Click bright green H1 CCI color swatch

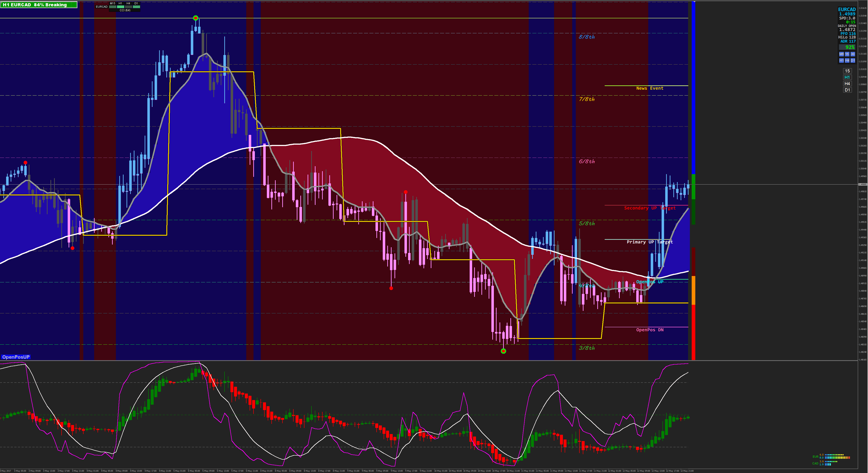(120, 7)
